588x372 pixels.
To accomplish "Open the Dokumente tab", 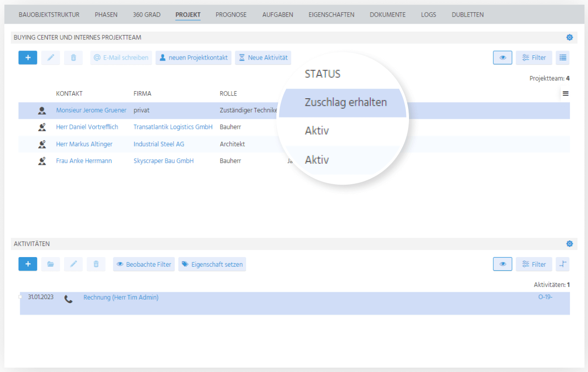I will (x=387, y=14).
